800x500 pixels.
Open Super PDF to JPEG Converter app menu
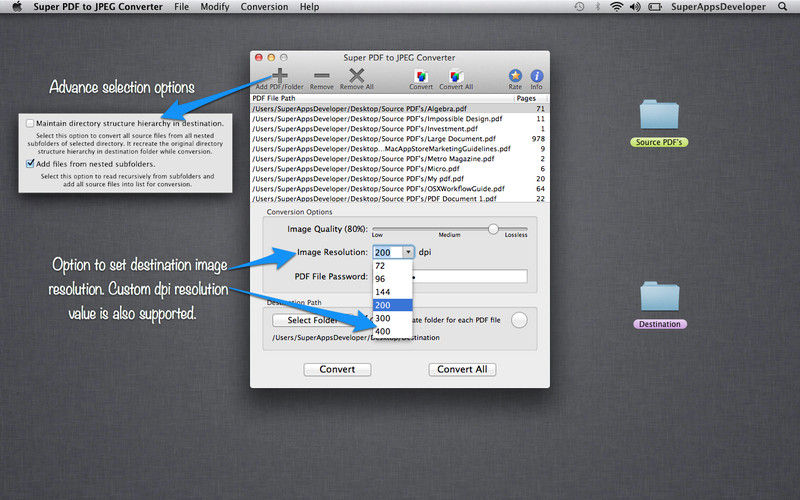coord(98,7)
